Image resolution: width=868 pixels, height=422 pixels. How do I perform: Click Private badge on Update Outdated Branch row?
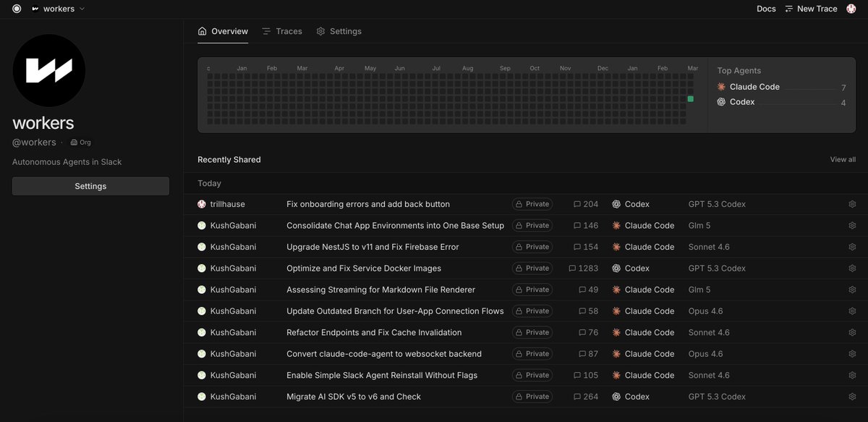click(x=532, y=311)
